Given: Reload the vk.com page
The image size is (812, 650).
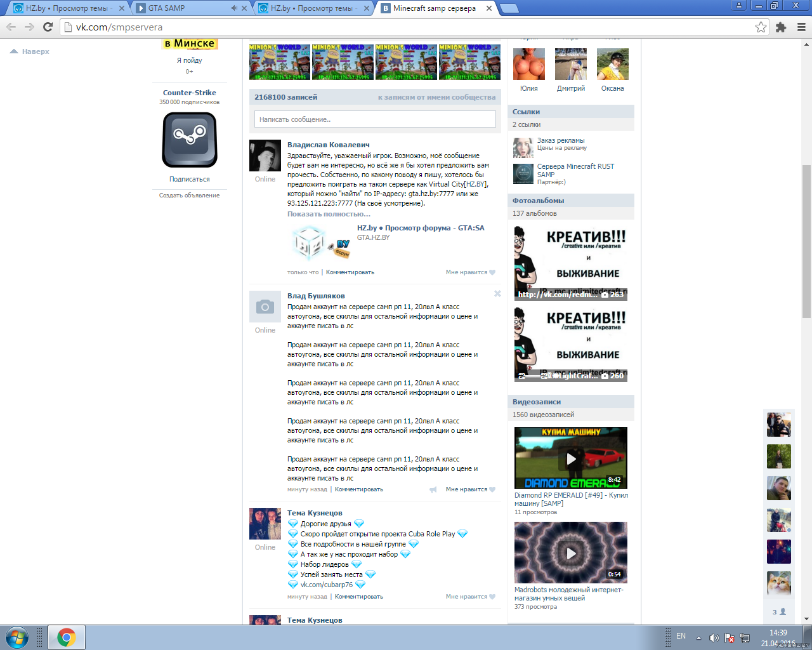Looking at the screenshot, I should (x=48, y=27).
